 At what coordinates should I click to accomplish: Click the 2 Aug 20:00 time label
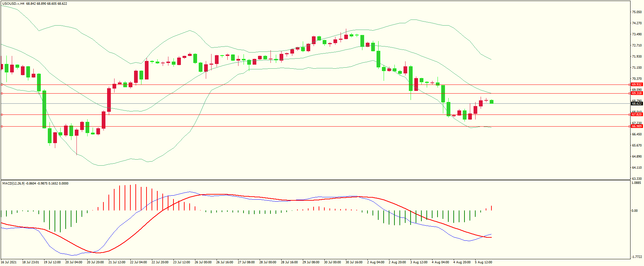[x=397, y=262]
